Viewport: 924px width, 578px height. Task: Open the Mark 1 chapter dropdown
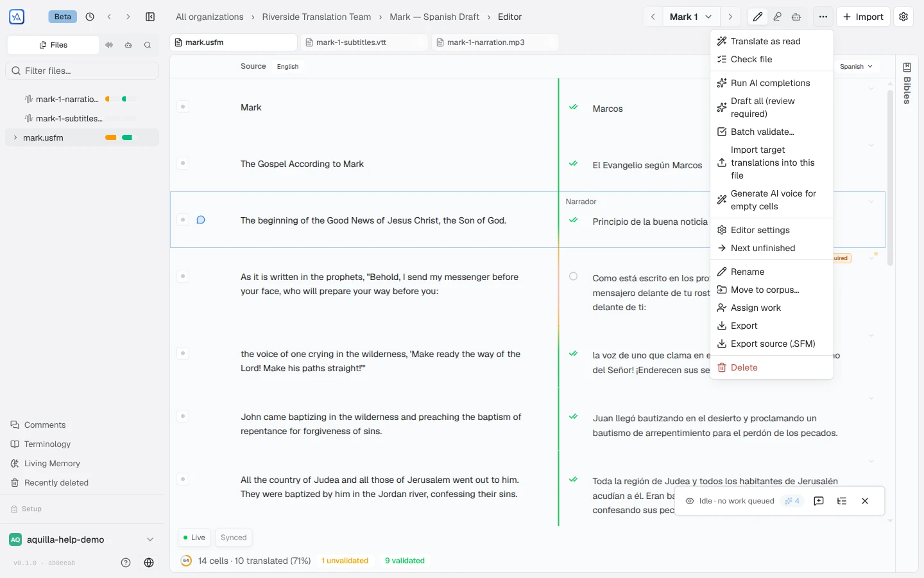691,17
